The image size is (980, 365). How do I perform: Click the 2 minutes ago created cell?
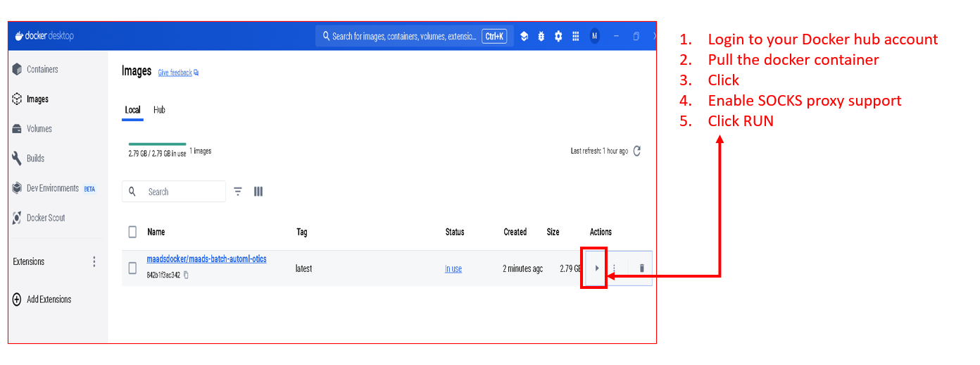522,268
